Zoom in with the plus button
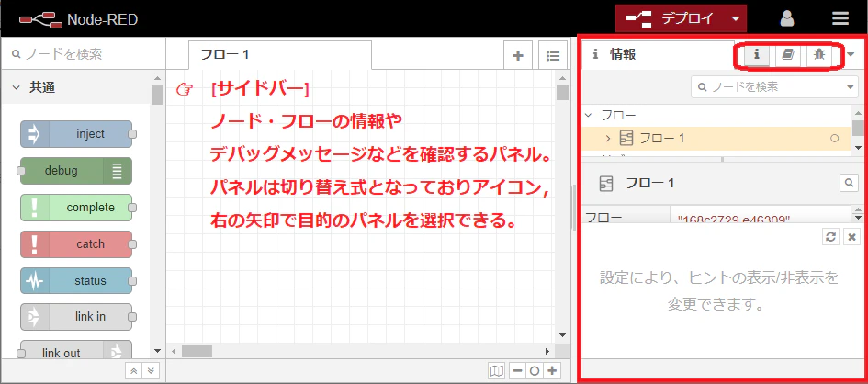 tap(552, 370)
